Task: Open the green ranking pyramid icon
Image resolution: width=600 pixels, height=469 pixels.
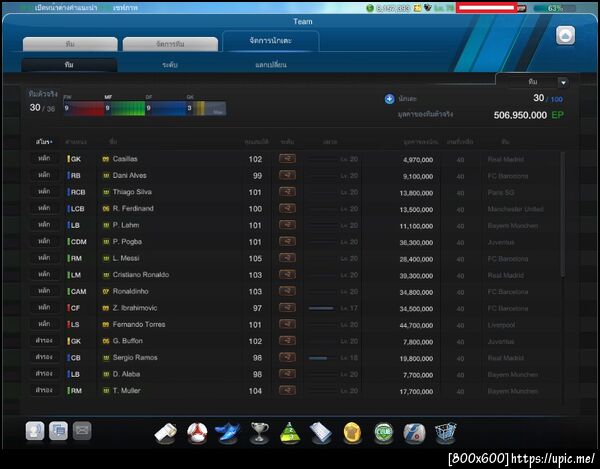Action: [290, 433]
